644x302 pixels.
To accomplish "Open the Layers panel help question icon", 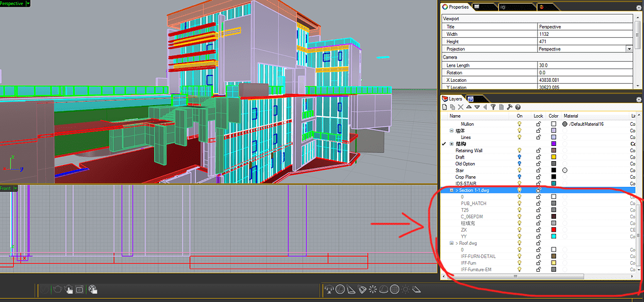I will click(x=518, y=108).
